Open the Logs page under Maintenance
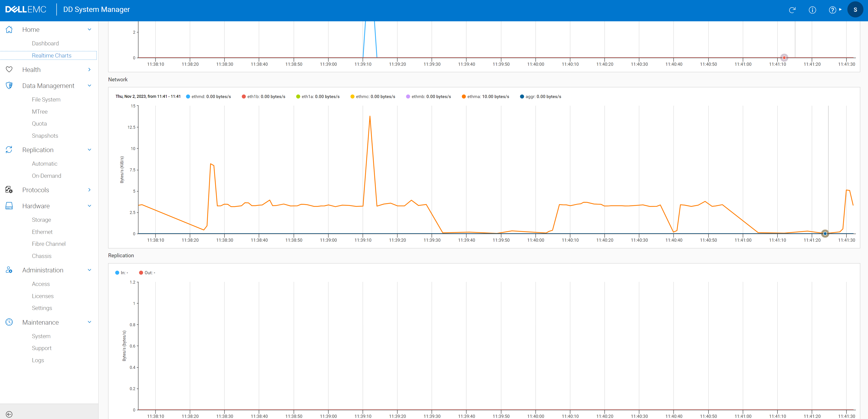The width and height of the screenshot is (868, 419). coord(38,360)
